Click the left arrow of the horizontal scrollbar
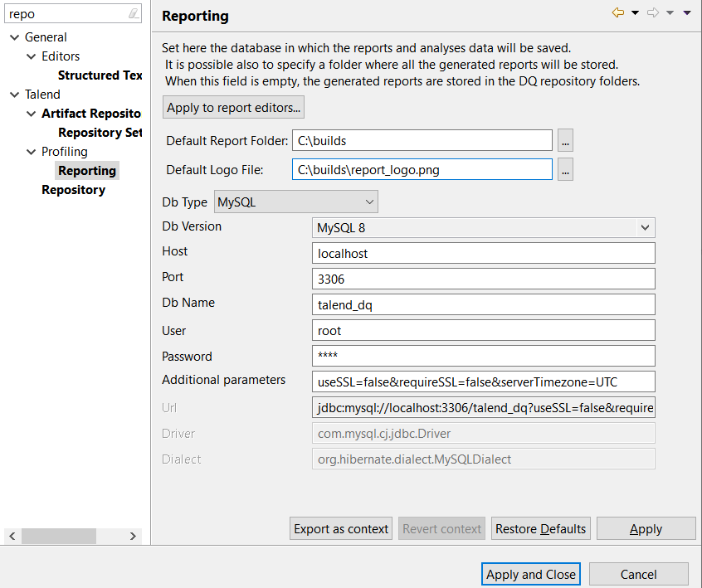The width and height of the screenshot is (702, 588). point(12,536)
